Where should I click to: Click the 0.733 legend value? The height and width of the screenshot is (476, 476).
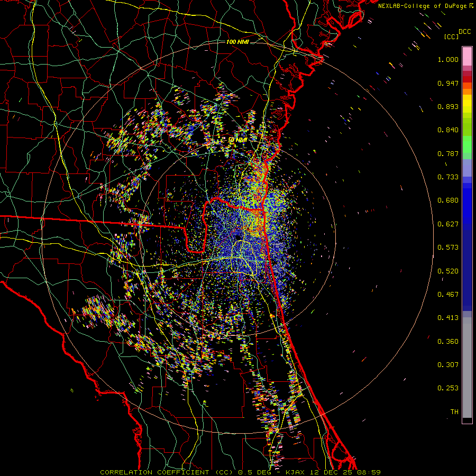click(x=448, y=177)
